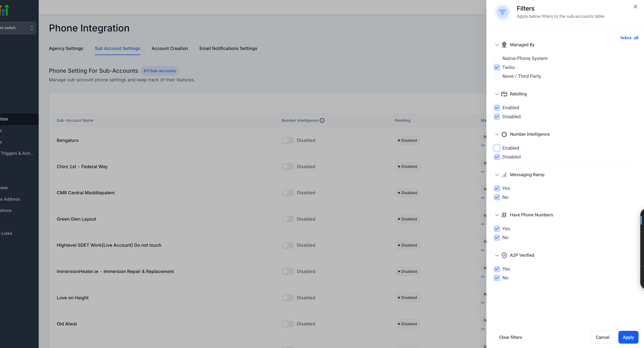The image size is (644, 348).
Task: Click the A2P Verified shield icon
Action: 504,255
